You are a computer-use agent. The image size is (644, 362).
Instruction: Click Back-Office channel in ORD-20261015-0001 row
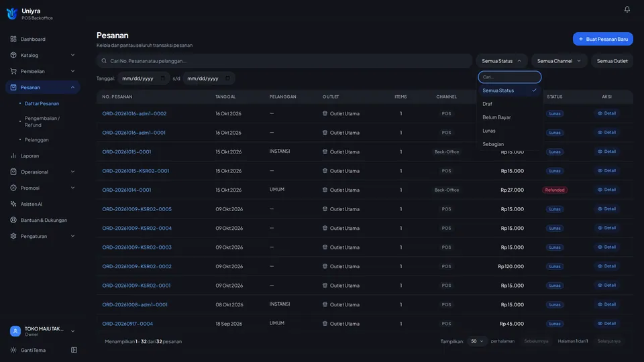(447, 152)
